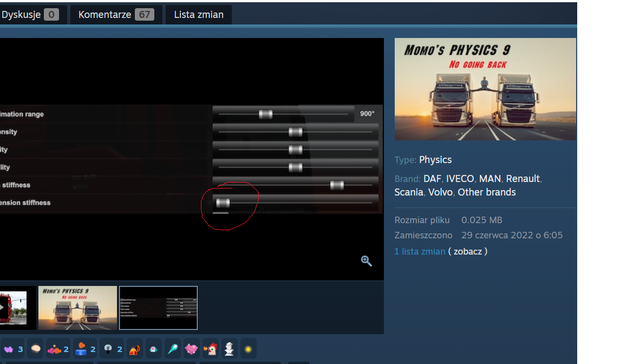The width and height of the screenshot is (640, 364).
Task: Click the 0 discussions count badge
Action: coord(51,15)
